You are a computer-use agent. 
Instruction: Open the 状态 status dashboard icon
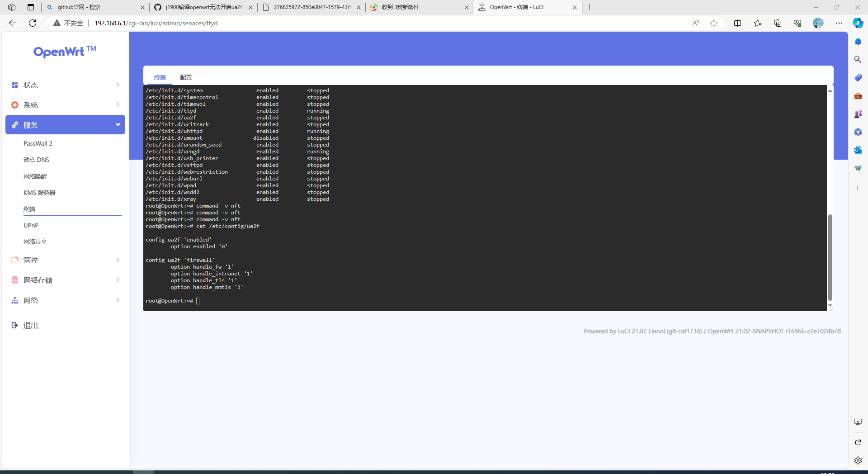14,85
